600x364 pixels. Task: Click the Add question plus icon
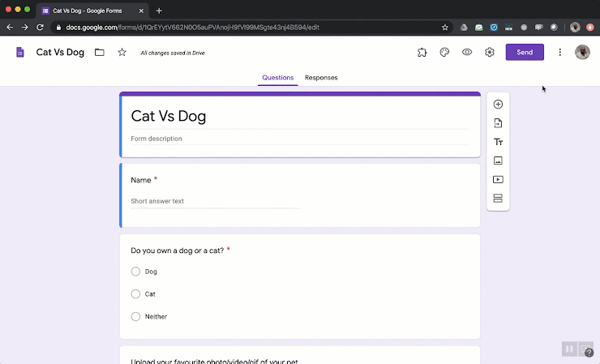(498, 105)
